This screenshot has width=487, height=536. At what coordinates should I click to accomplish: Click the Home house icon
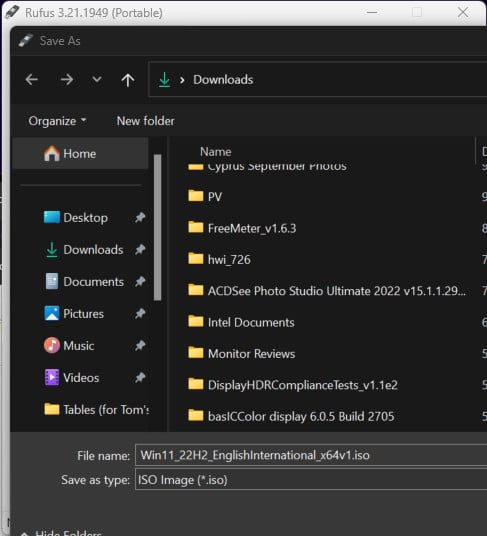[52, 153]
